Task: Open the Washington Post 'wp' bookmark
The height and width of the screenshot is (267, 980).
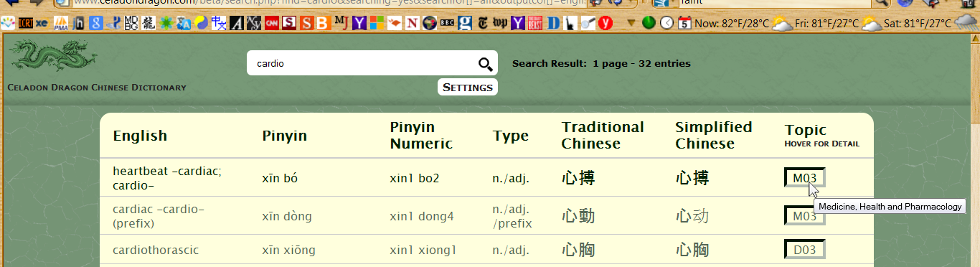Action: [x=499, y=23]
